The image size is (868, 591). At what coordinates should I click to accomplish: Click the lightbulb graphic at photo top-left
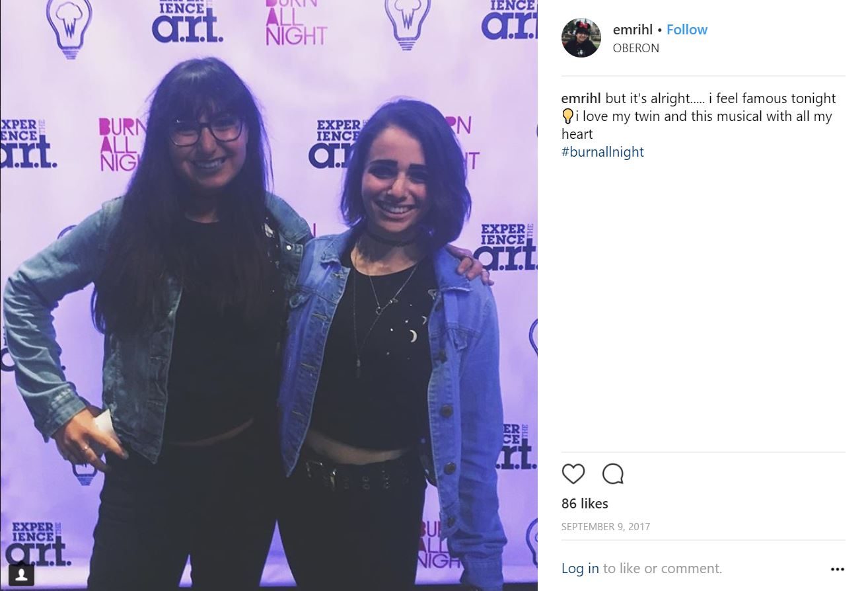pos(69,28)
